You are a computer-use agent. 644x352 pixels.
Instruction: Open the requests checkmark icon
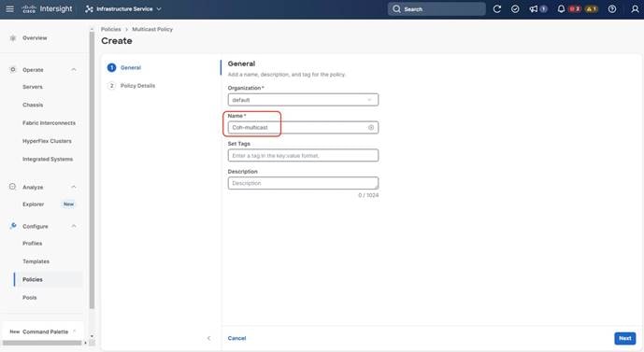coord(515,8)
